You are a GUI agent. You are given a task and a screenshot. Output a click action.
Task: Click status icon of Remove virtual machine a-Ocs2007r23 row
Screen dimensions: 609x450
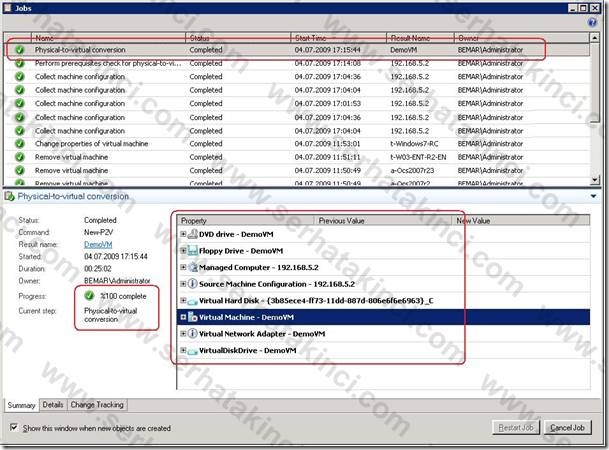click(x=19, y=170)
